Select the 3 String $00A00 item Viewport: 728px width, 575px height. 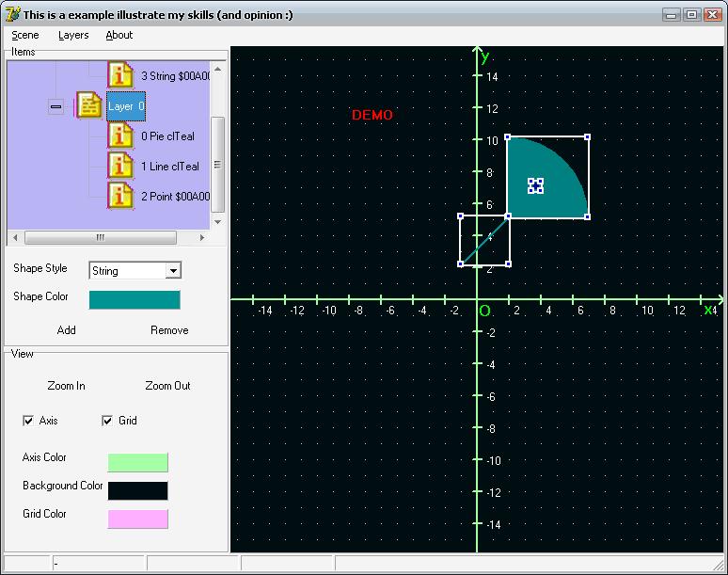coord(175,76)
